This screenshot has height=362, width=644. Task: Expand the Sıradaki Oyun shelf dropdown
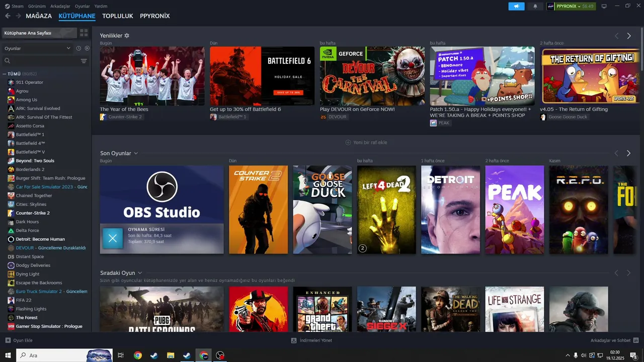click(x=140, y=273)
